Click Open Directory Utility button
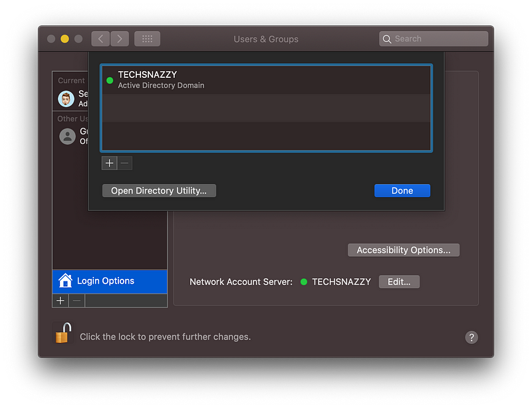Screen dimensions: 532x408 (159, 191)
